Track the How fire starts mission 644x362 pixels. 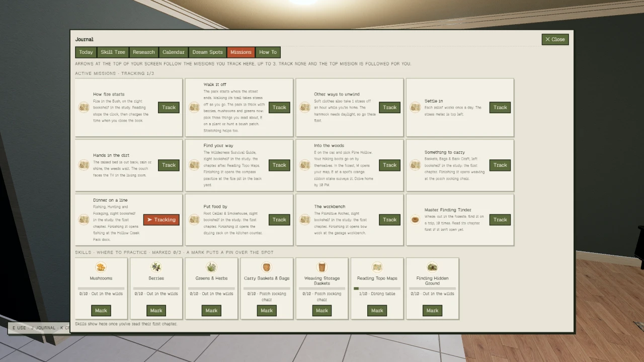[169, 107]
